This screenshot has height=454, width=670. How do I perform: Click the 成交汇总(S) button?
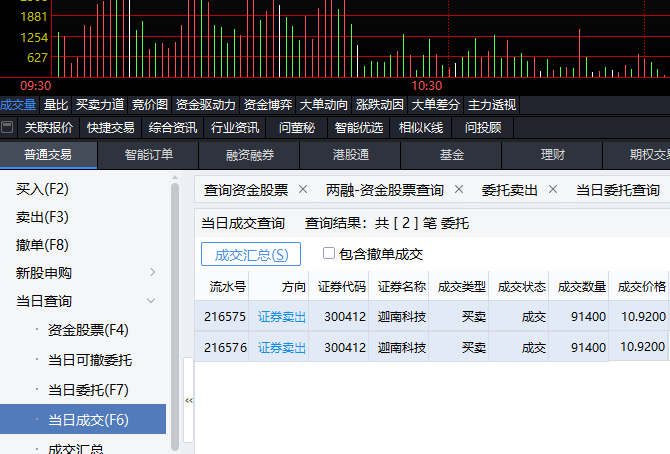point(251,254)
